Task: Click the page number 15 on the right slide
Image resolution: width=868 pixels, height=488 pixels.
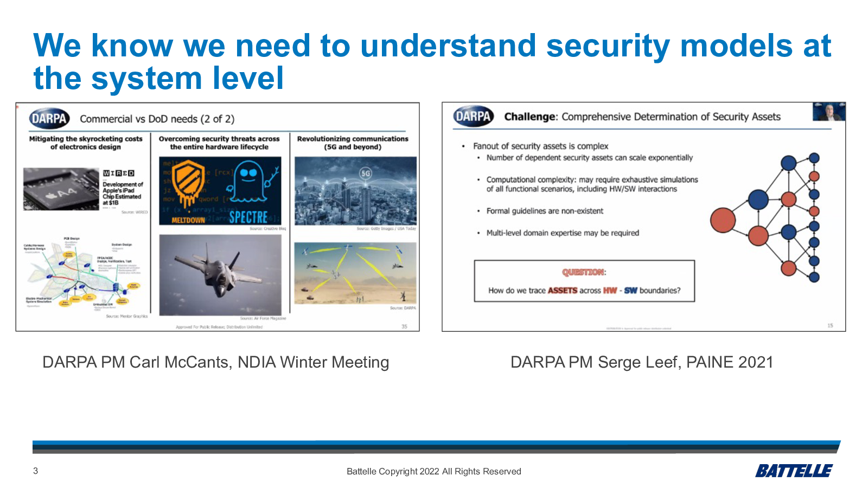Action: (x=830, y=325)
